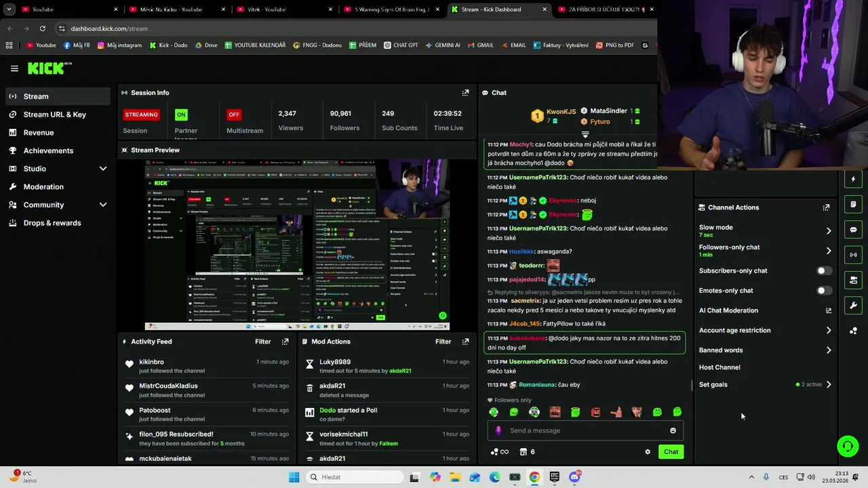Open Discord from the taskbar
Image resolution: width=868 pixels, height=488 pixels.
tap(574, 477)
